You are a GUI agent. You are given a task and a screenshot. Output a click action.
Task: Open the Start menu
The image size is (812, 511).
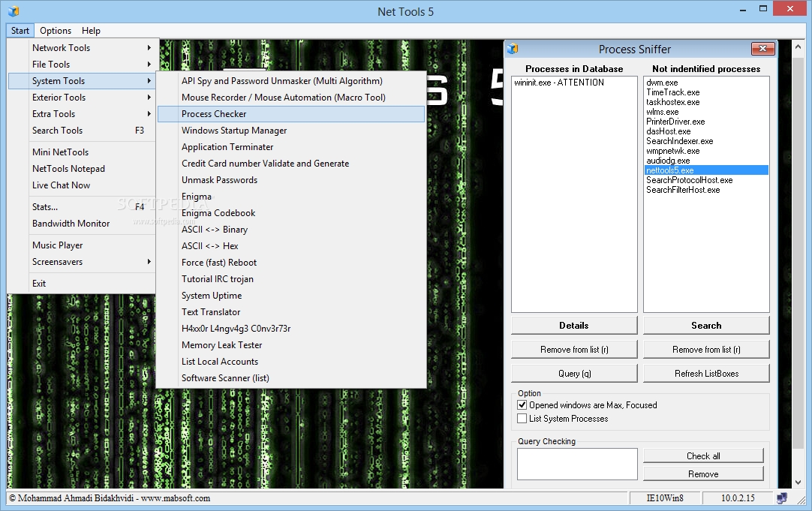point(20,31)
